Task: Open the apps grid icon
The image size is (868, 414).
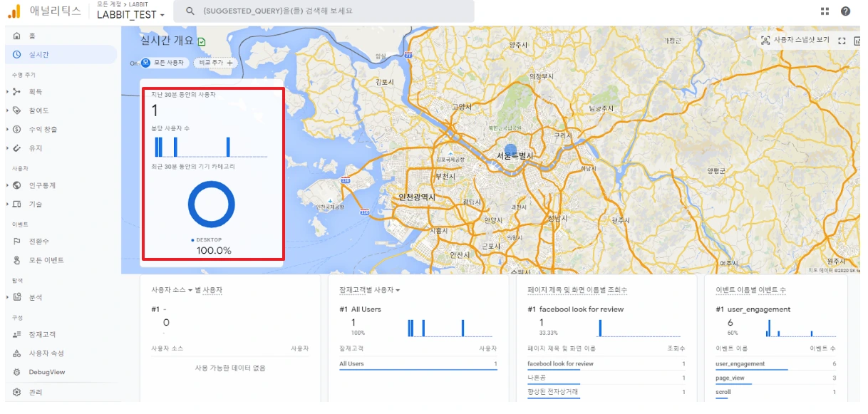Action: coord(825,11)
